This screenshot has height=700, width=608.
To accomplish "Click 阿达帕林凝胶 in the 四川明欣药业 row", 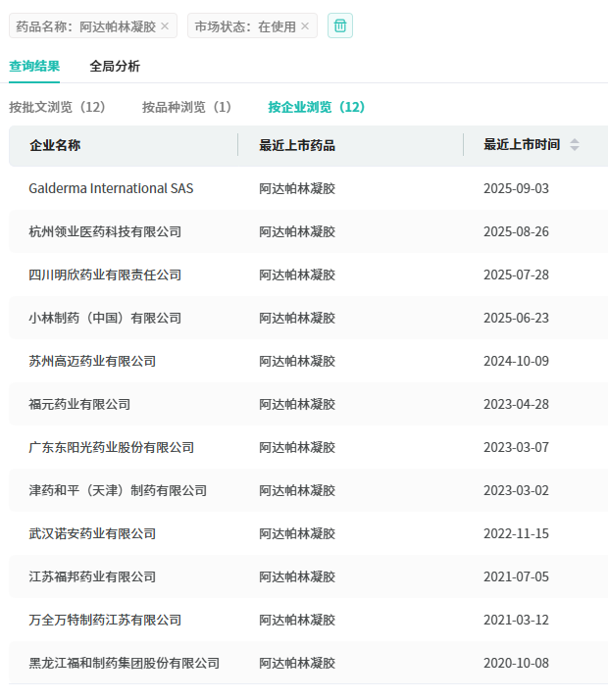I will [297, 275].
